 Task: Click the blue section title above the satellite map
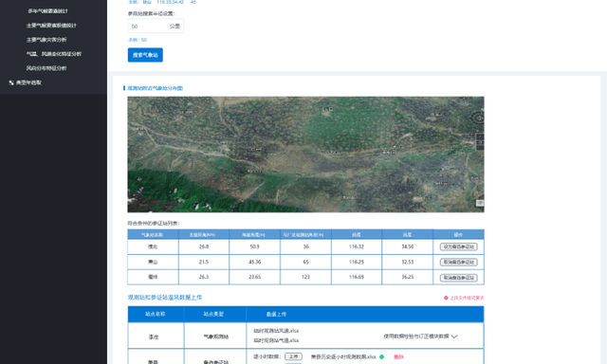tap(156, 88)
